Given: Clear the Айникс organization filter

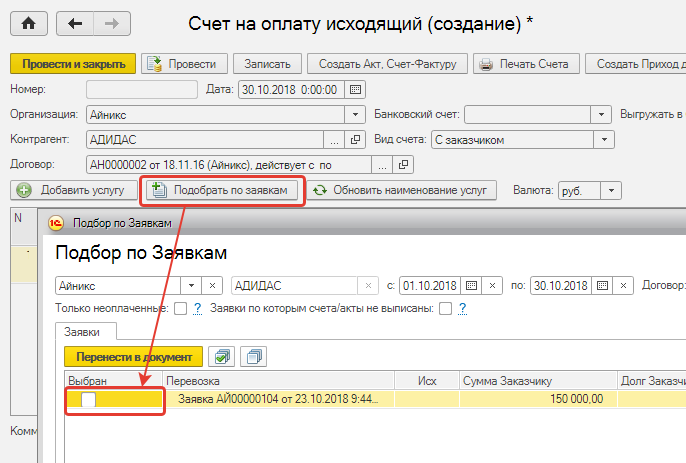Looking at the screenshot, I should coord(212,286).
